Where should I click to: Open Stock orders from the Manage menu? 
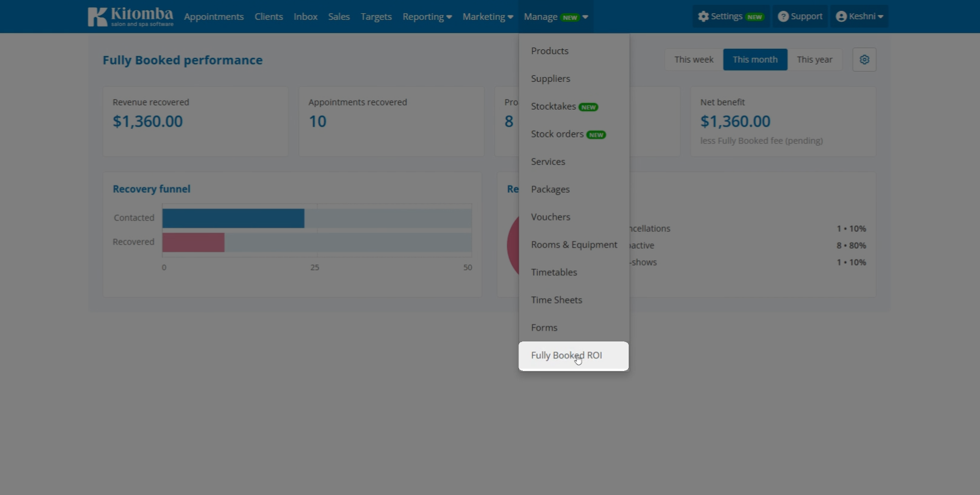(x=574, y=134)
